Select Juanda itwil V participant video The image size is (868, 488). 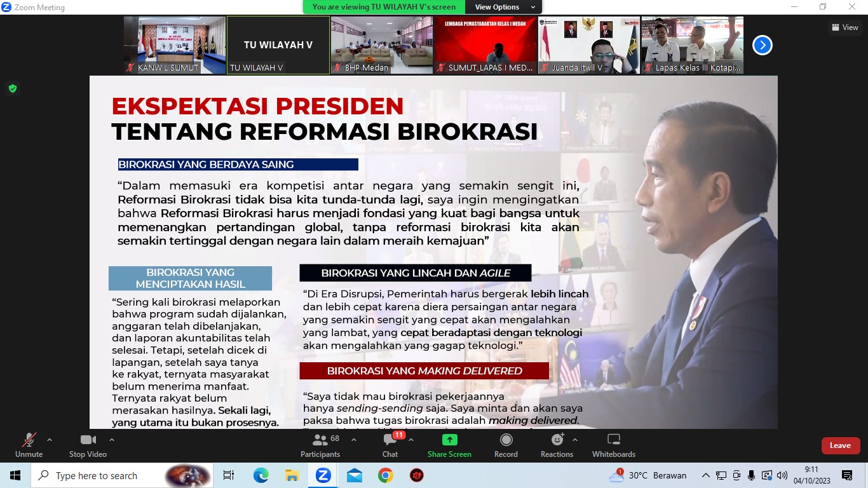click(589, 45)
